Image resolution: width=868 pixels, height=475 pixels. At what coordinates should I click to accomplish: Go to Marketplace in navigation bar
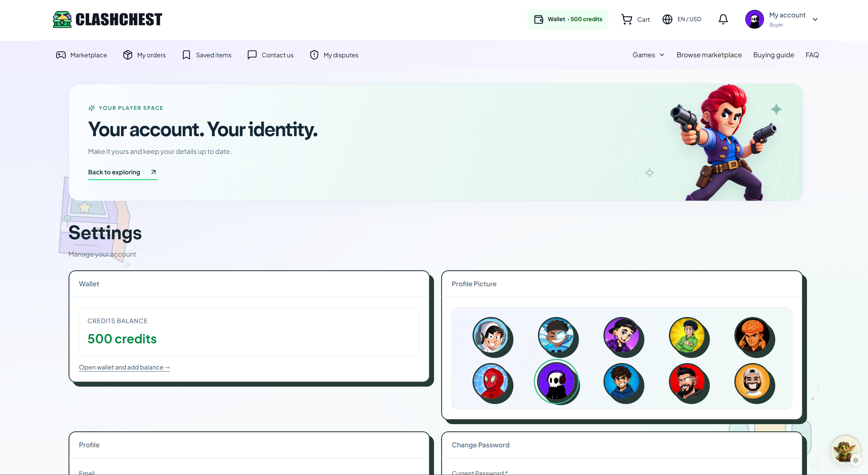(x=81, y=55)
